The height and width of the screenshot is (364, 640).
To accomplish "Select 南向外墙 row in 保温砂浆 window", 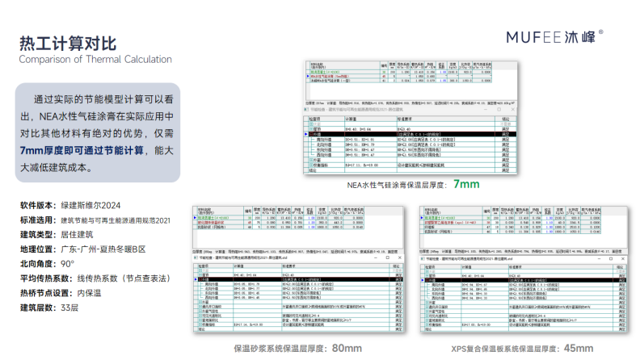I will tap(298, 284).
